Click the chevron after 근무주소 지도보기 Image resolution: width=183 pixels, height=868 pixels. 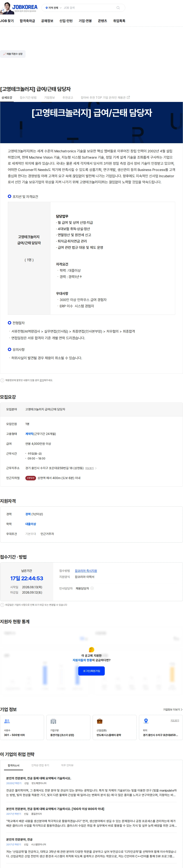(x=96, y=468)
